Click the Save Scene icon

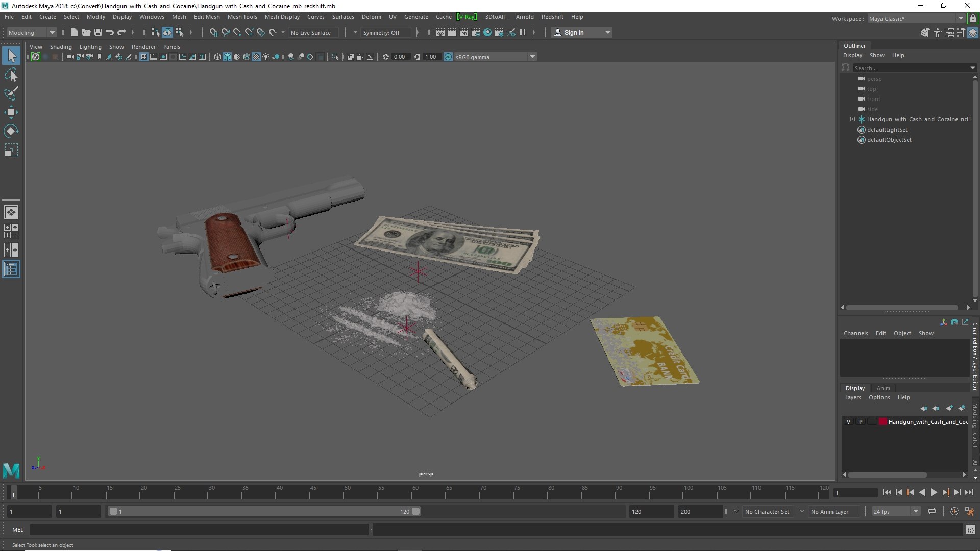pyautogui.click(x=98, y=32)
